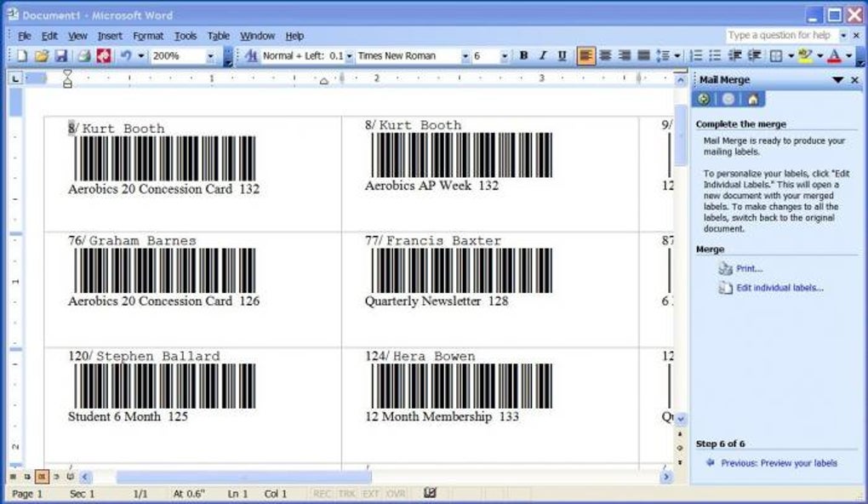Click the tab stop selector on ruler
868x504 pixels.
tap(15, 79)
